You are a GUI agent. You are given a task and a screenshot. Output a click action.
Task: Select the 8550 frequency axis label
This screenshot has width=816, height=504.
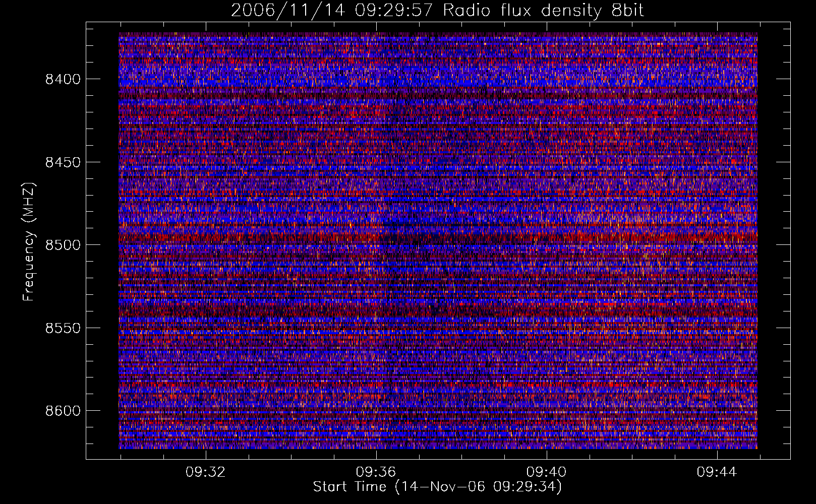(63, 328)
